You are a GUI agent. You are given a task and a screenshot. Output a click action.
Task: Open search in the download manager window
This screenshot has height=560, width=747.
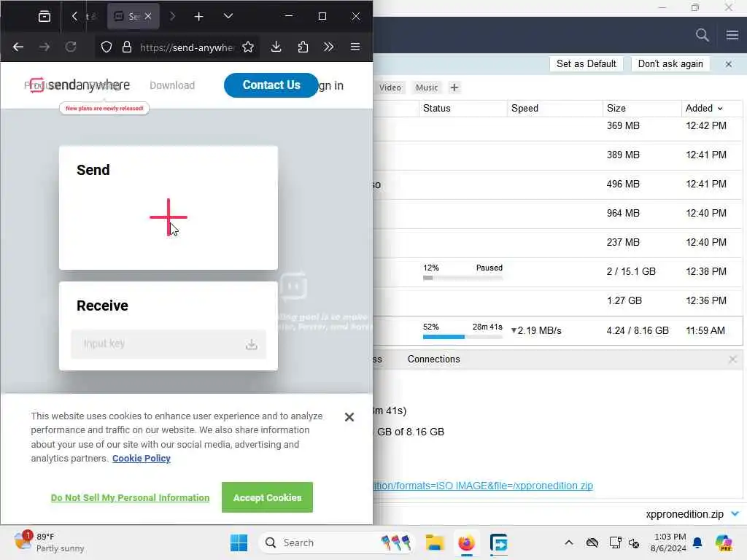tap(702, 35)
